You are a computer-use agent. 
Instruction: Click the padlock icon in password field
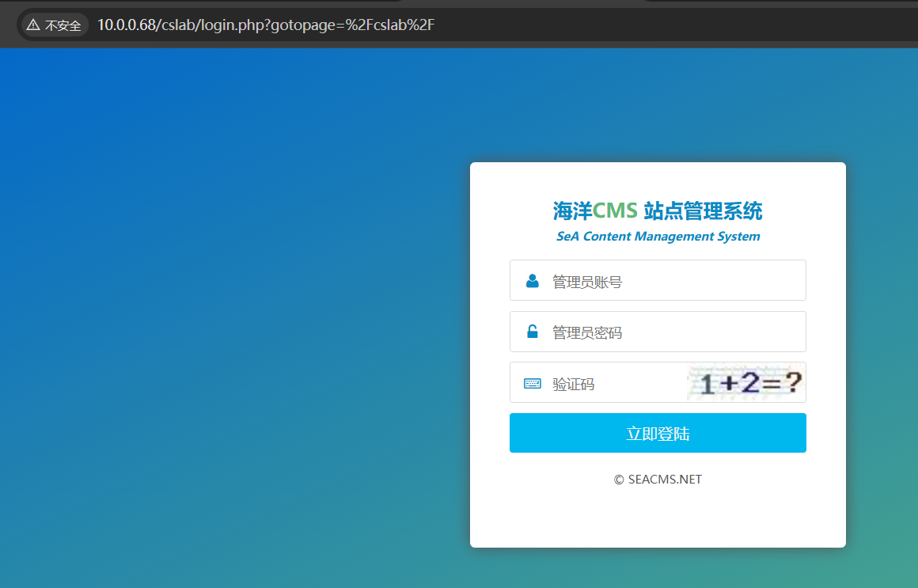pyautogui.click(x=533, y=332)
